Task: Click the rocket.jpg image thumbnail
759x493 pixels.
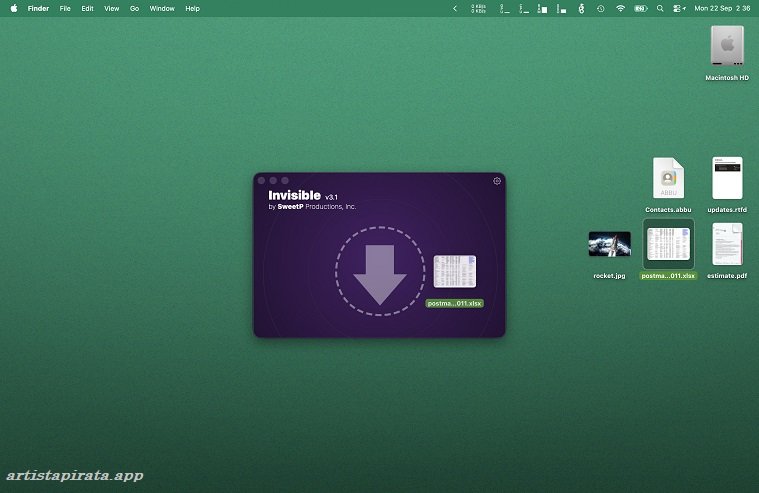Action: (609, 244)
